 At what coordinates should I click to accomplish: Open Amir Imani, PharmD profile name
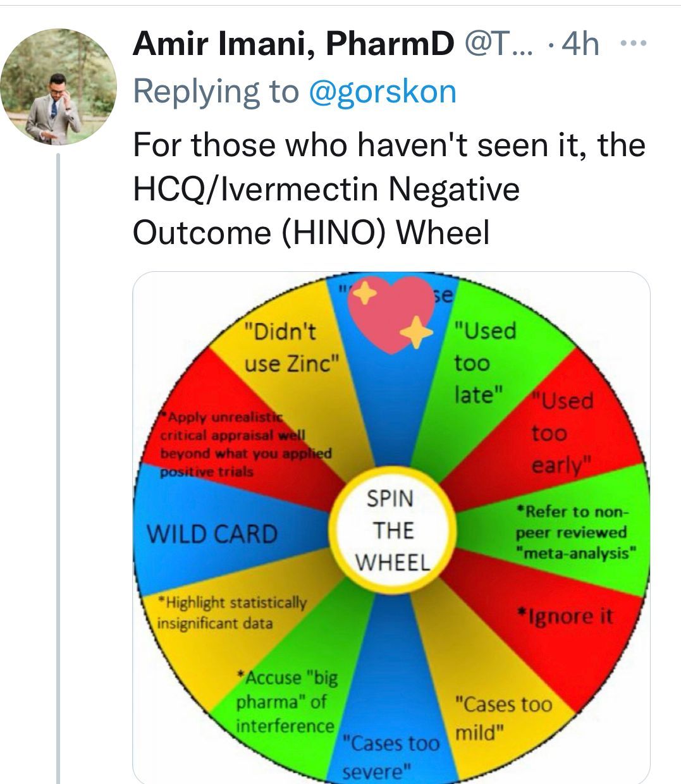point(293,44)
